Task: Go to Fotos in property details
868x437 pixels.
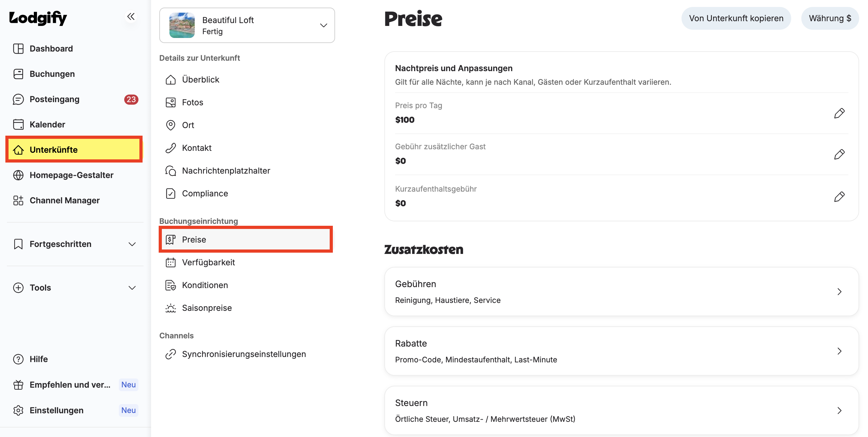Action: 246,102
